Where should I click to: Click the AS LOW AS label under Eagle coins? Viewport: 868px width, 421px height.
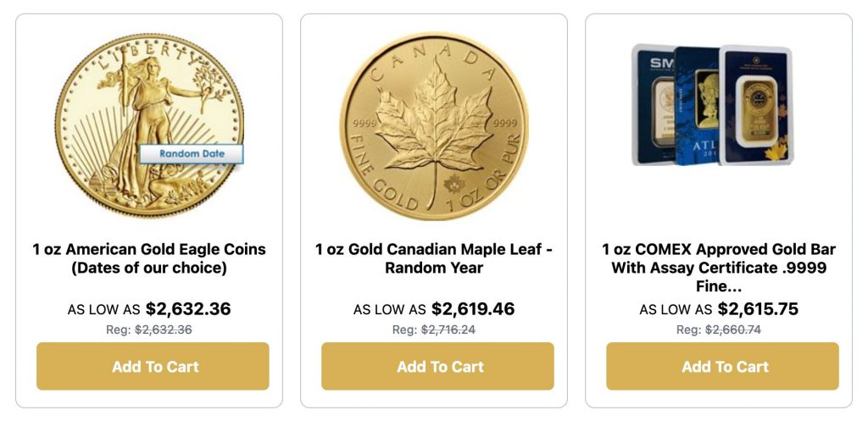click(103, 310)
